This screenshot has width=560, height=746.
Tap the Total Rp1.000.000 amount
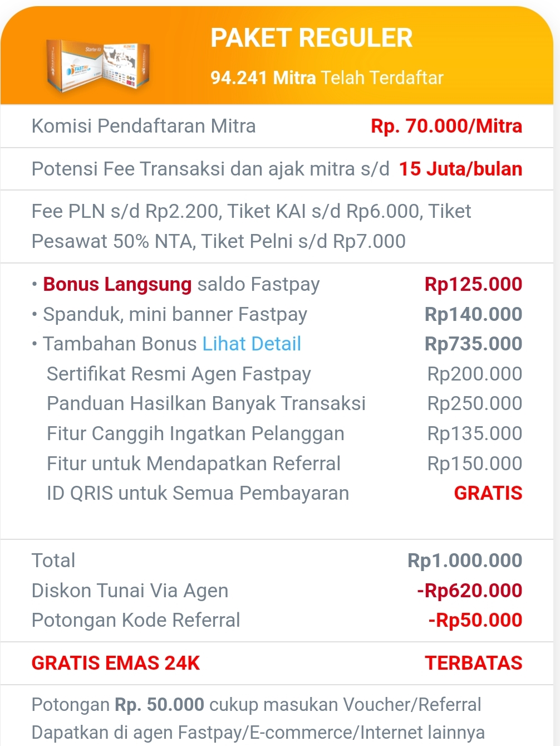464,560
